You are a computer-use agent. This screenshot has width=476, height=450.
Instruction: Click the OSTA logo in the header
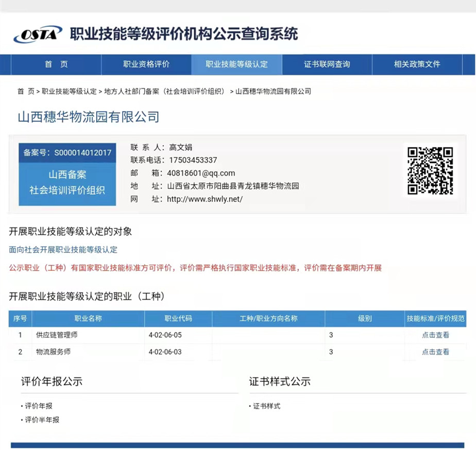tap(38, 34)
